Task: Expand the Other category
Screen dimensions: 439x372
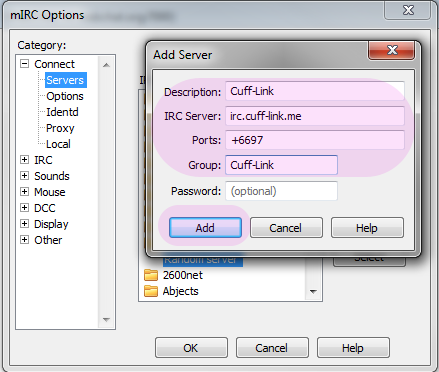Action: pos(24,240)
